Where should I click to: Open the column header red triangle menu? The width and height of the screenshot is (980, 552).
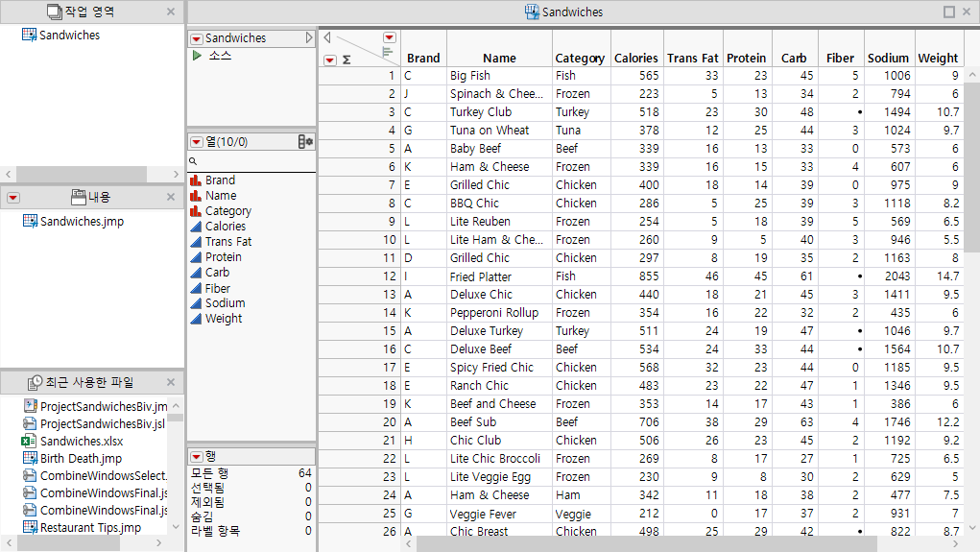(x=390, y=37)
